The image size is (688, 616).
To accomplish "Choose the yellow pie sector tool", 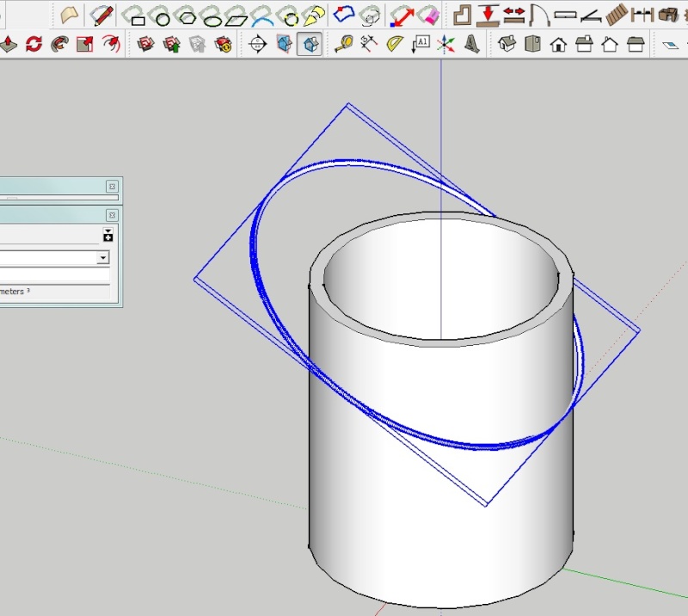I will click(x=314, y=15).
